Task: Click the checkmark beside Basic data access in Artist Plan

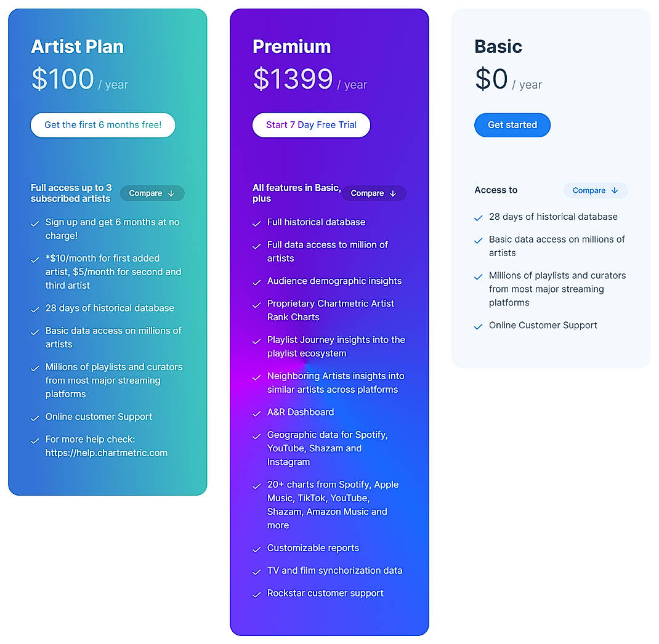Action: 35,332
